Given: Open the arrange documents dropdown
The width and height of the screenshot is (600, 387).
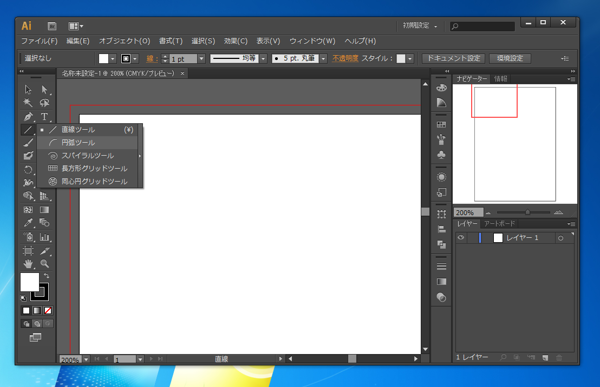Looking at the screenshot, I should tap(75, 26).
